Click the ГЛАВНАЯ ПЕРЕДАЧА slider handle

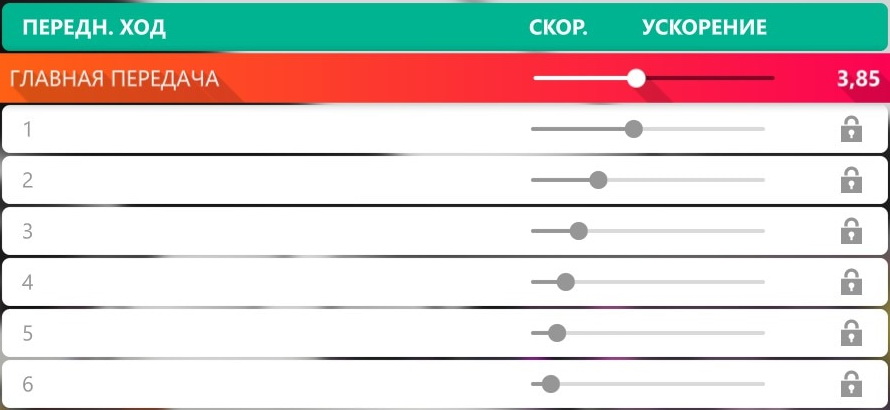(636, 78)
